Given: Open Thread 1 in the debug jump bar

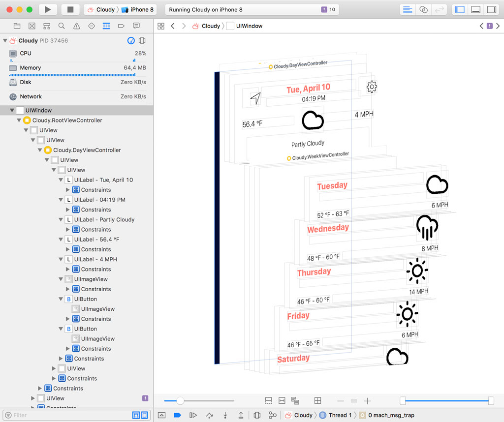Looking at the screenshot, I should [x=340, y=416].
